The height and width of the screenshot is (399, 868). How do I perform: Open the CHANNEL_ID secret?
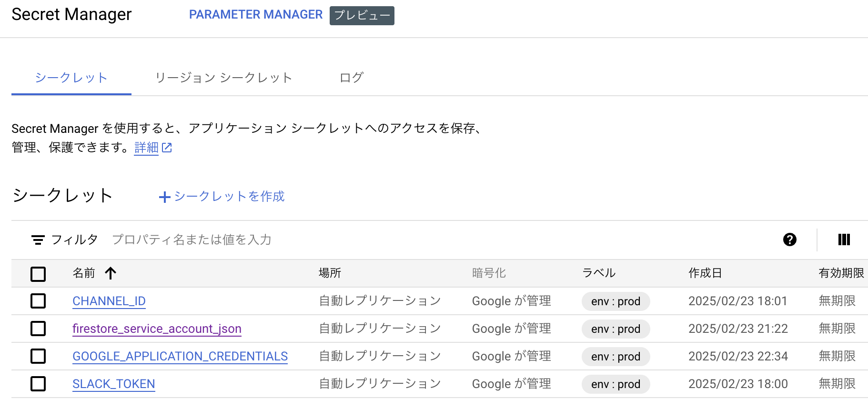pyautogui.click(x=109, y=301)
